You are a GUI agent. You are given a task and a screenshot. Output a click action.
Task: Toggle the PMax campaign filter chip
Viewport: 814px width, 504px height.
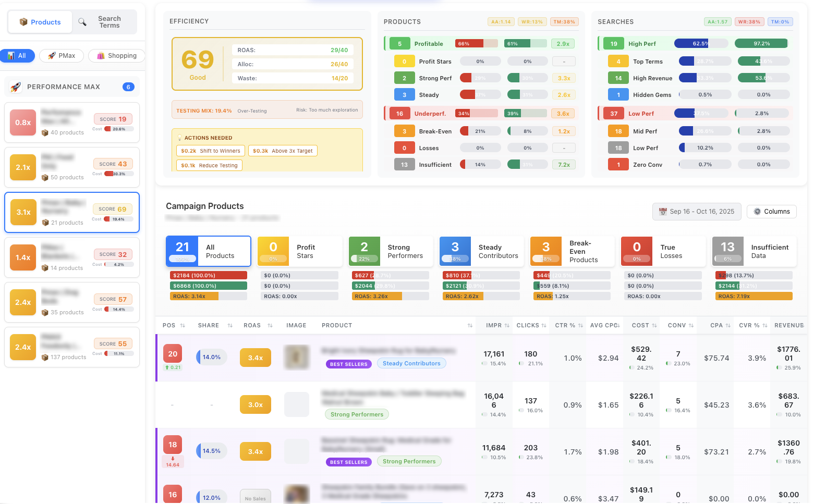pyautogui.click(x=61, y=55)
